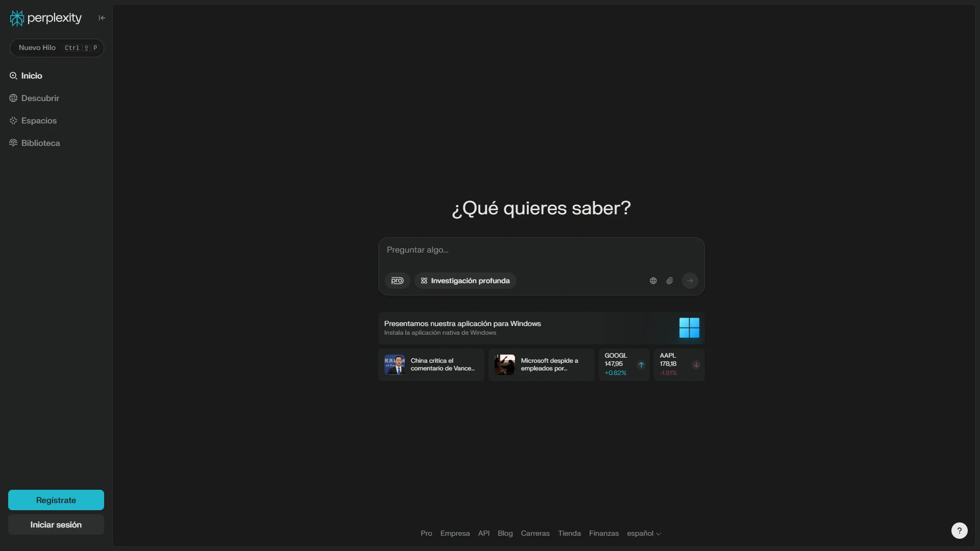
Task: Click the Perplexity logo icon
Action: coord(17,18)
